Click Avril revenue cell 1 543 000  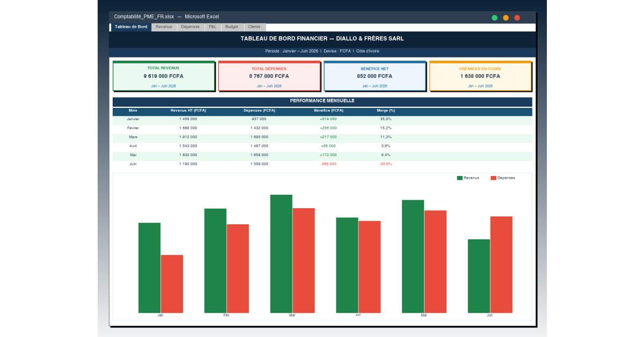tap(188, 146)
